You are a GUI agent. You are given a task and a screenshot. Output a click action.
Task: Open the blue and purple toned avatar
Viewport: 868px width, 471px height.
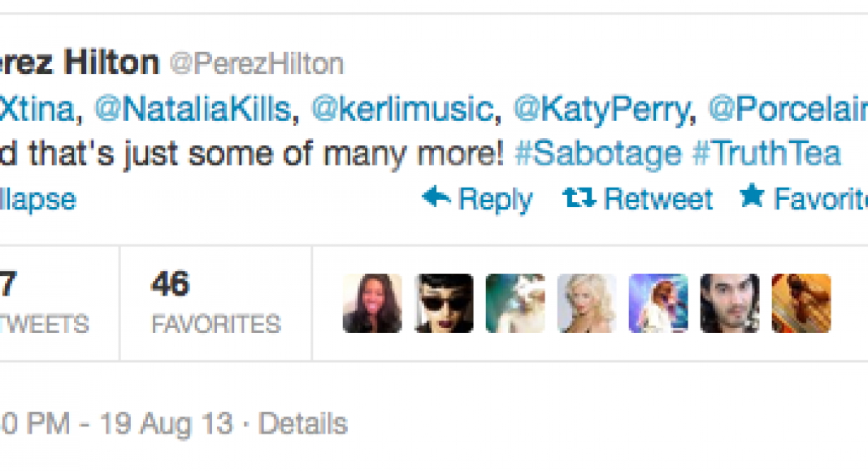[x=658, y=303]
